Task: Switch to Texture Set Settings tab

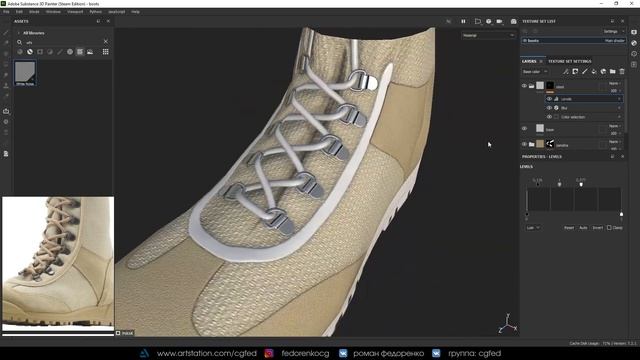Action: [569, 61]
